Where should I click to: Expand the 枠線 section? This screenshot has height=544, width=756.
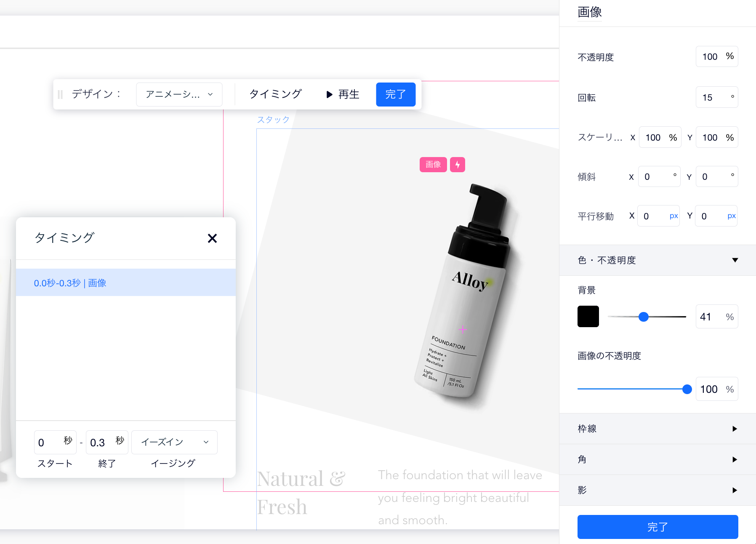point(658,429)
